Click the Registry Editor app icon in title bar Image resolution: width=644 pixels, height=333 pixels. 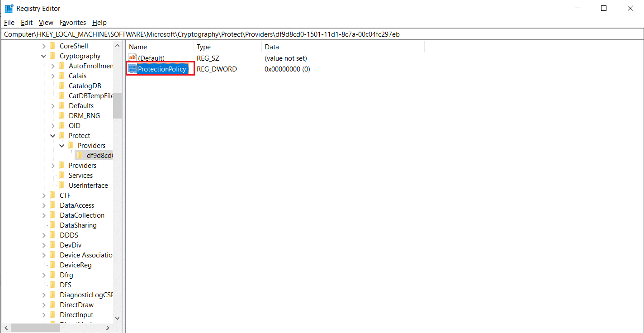point(9,8)
